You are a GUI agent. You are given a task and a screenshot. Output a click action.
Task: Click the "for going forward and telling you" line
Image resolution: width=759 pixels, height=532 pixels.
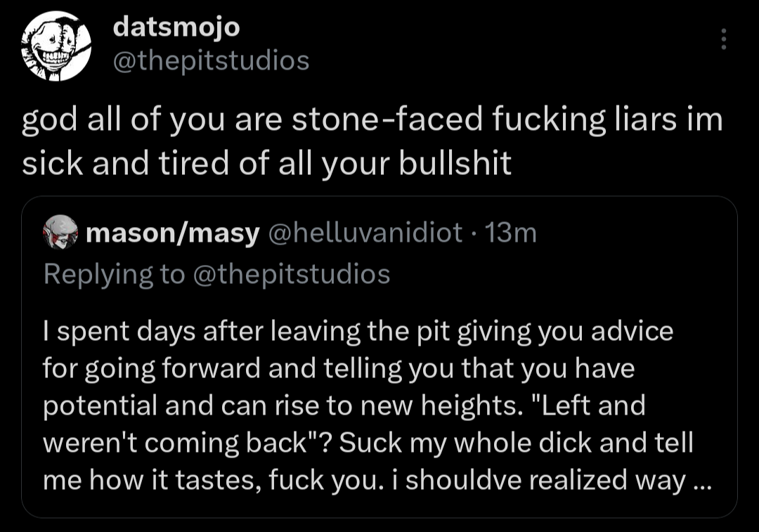[338, 369]
